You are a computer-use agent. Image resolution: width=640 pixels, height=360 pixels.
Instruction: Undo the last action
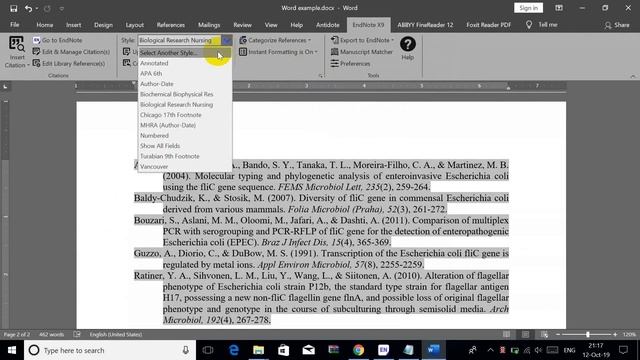coord(28,8)
